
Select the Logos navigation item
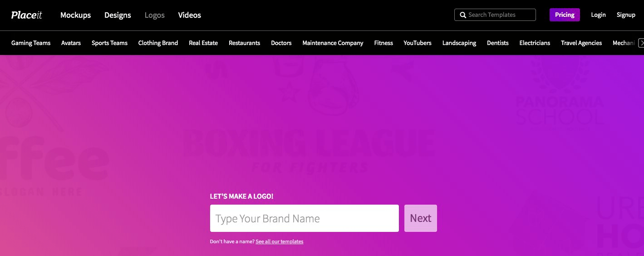coord(154,15)
